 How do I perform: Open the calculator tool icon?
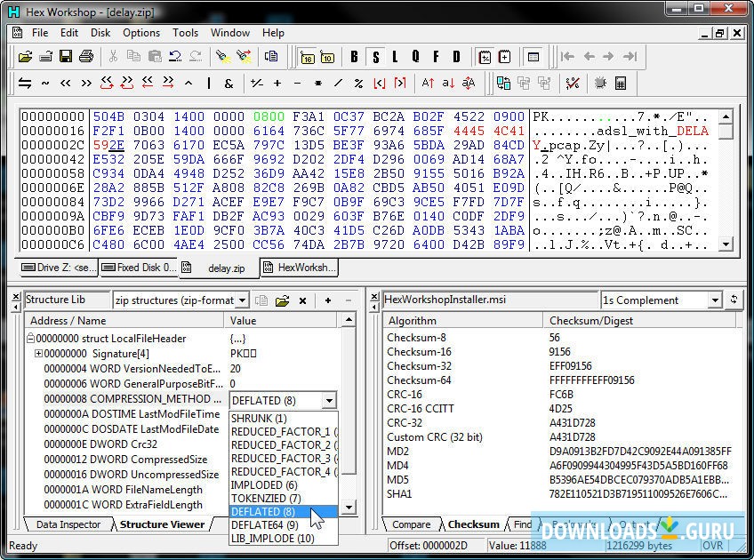click(x=621, y=83)
